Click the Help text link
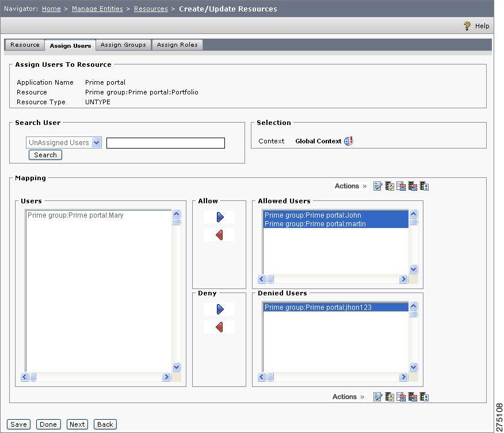This screenshot has height=433, width=504. click(482, 26)
